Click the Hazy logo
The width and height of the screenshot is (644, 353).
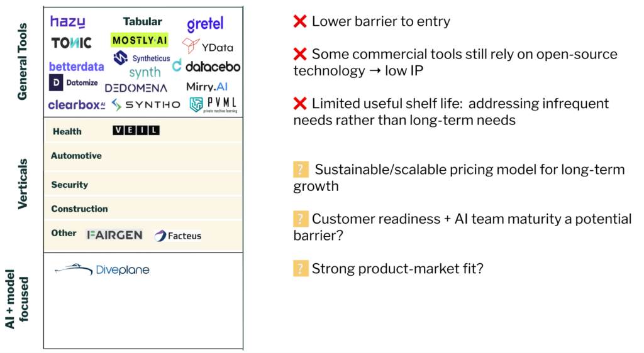pos(67,22)
